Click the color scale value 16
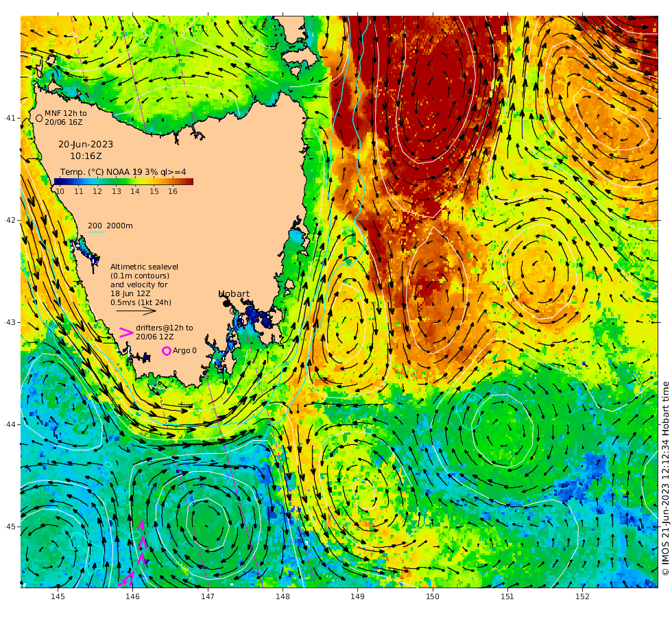Image resolution: width=672 pixels, height=617 pixels. 173,191
